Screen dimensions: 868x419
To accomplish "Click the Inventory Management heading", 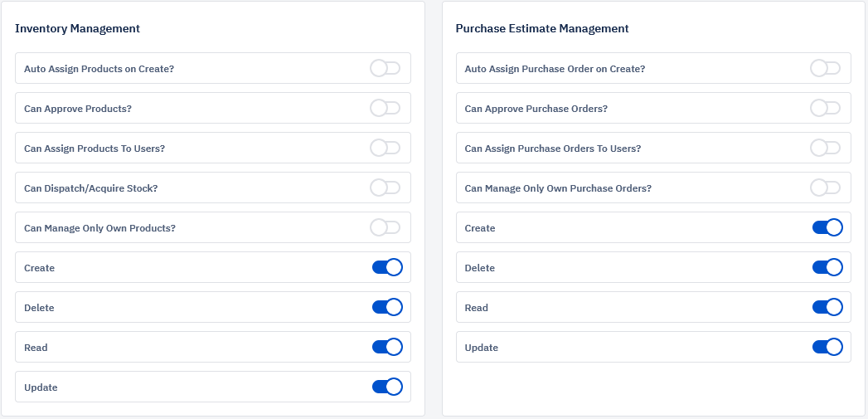I will click(77, 29).
